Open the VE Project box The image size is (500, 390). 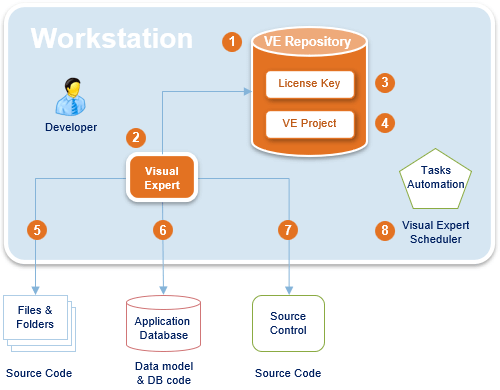(310, 124)
